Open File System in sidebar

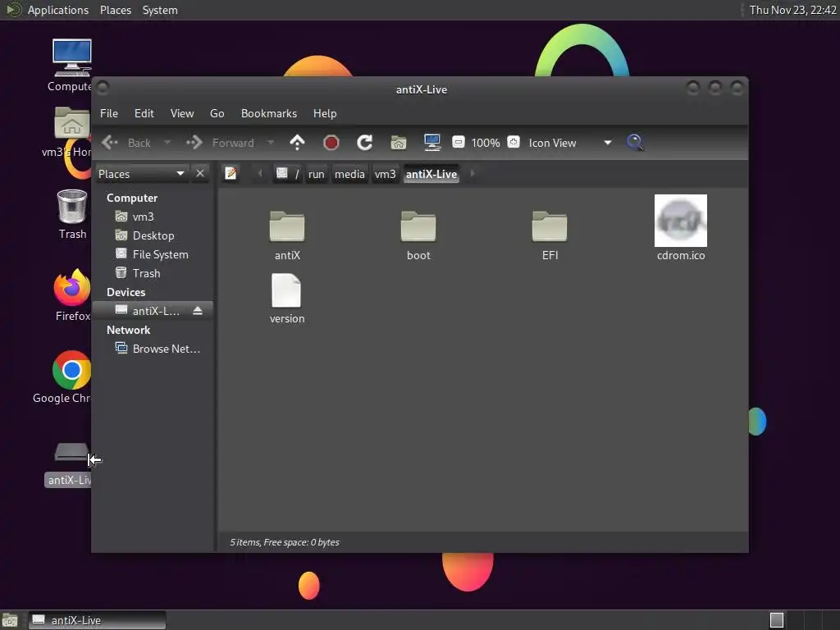pos(153,254)
